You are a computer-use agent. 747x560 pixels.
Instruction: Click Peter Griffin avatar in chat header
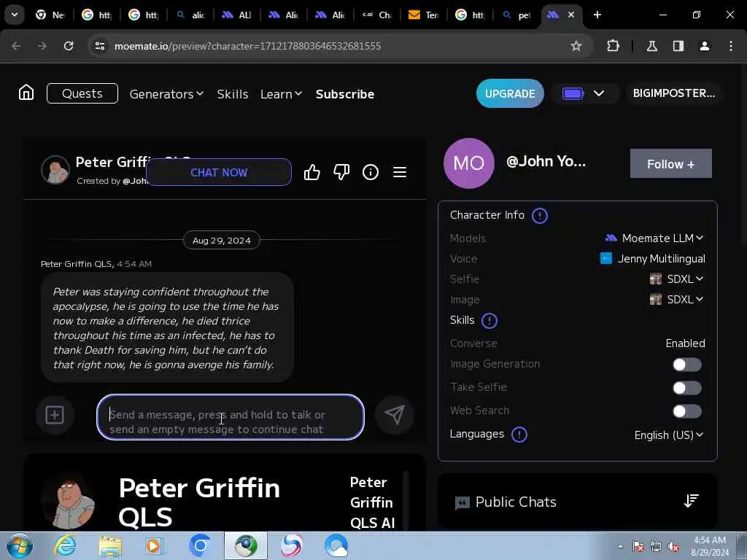click(x=55, y=169)
